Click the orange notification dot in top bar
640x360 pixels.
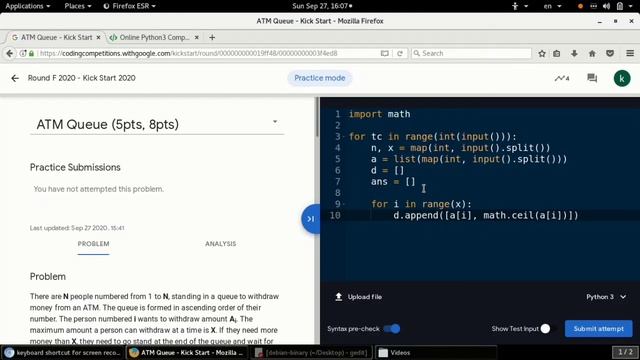580,6
